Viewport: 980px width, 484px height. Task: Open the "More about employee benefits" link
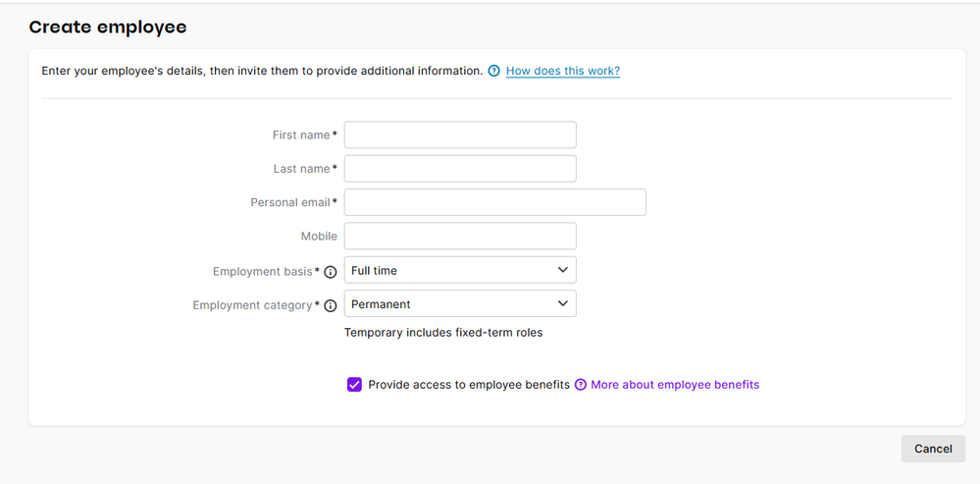675,385
